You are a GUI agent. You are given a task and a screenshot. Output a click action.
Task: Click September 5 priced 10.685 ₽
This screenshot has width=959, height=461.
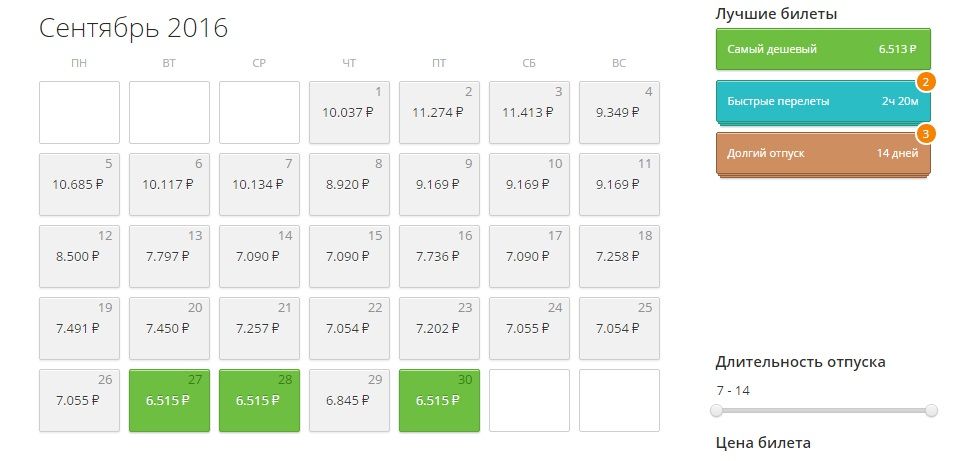click(79, 184)
